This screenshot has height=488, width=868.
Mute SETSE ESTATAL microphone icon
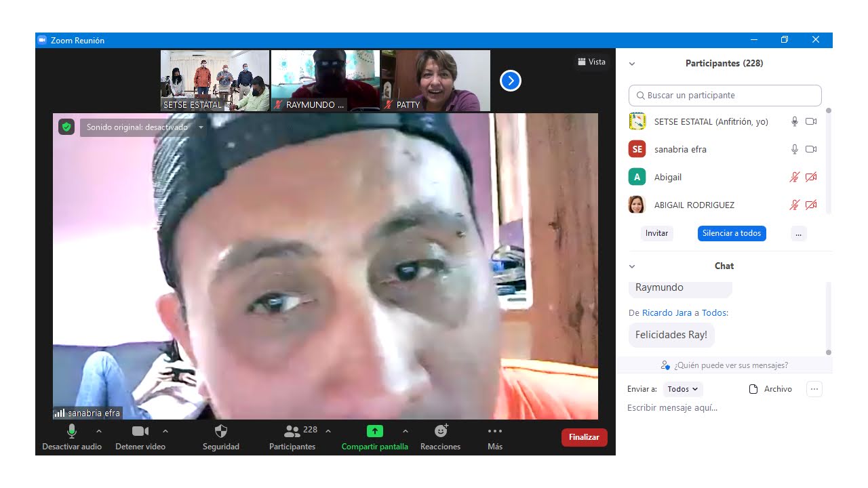coord(795,121)
